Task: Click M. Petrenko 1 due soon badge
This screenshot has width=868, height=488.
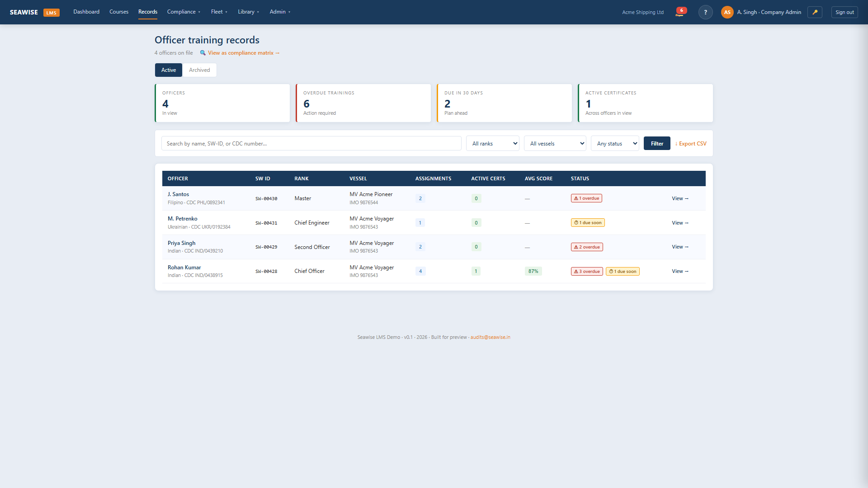Action: click(588, 223)
